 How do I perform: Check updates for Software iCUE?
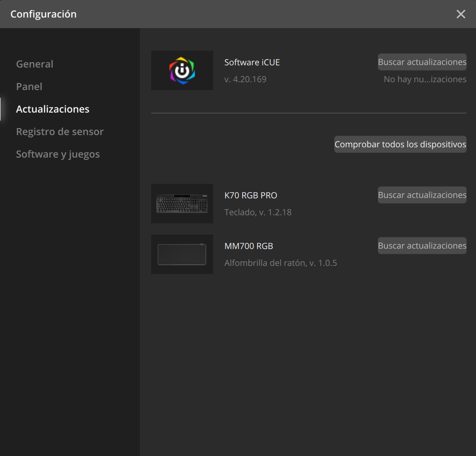(x=422, y=62)
